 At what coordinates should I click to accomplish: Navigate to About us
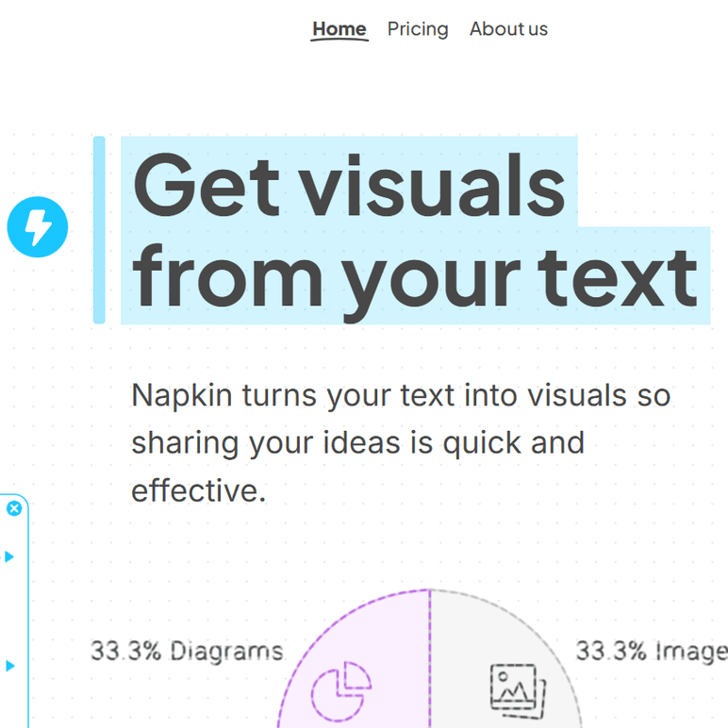tap(508, 29)
